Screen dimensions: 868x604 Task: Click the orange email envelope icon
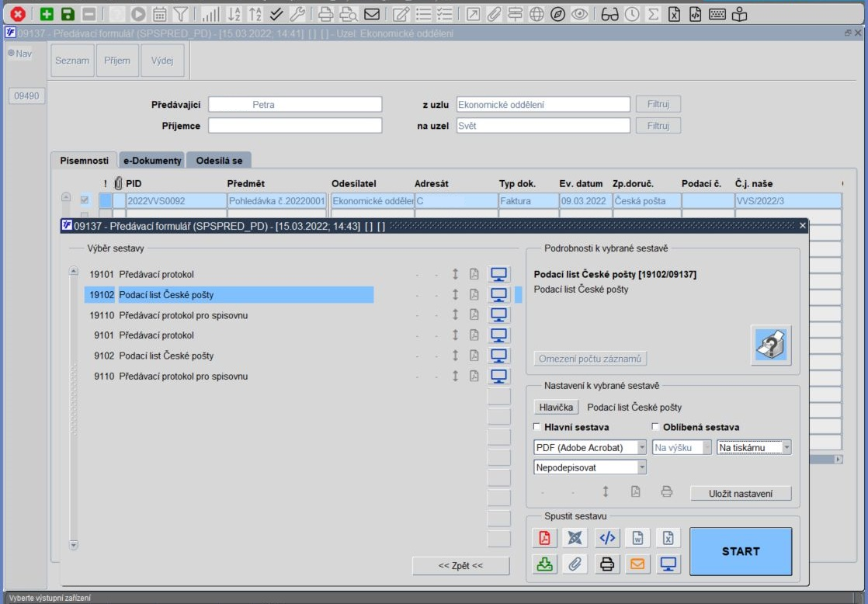click(x=637, y=564)
